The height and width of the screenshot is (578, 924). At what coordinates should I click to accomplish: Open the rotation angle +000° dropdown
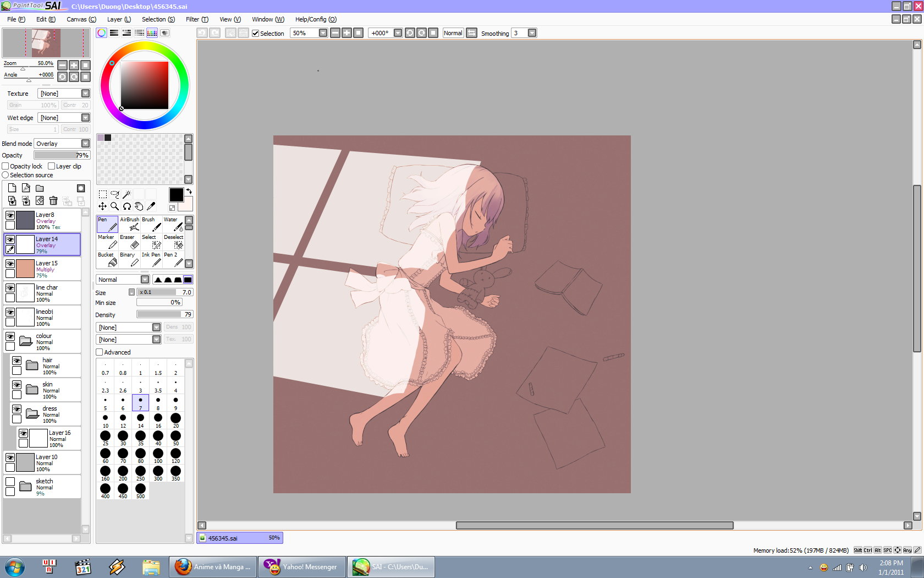click(398, 33)
